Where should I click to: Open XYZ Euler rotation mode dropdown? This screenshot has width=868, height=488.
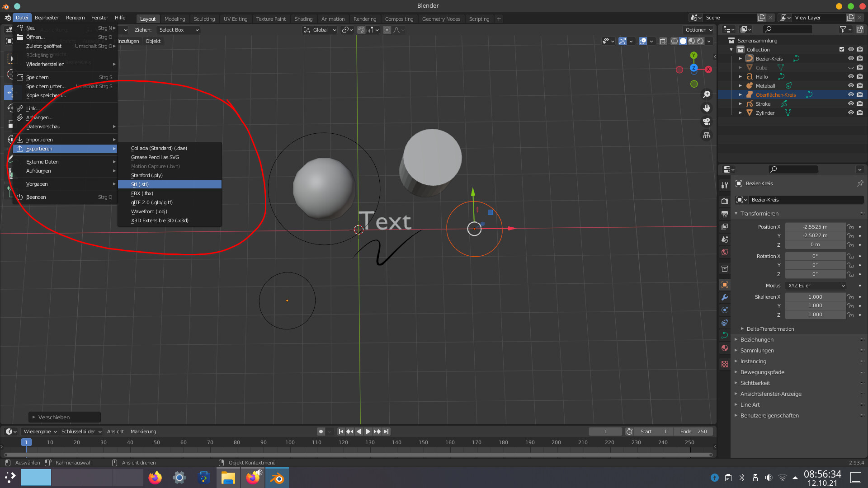coord(816,286)
